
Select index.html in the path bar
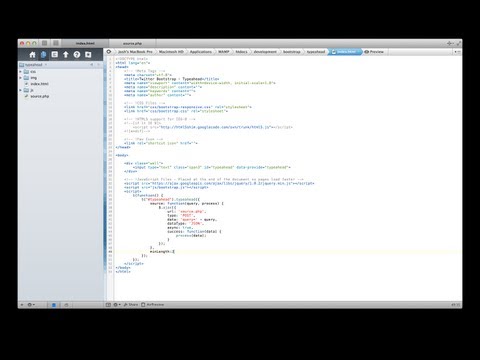click(345, 52)
